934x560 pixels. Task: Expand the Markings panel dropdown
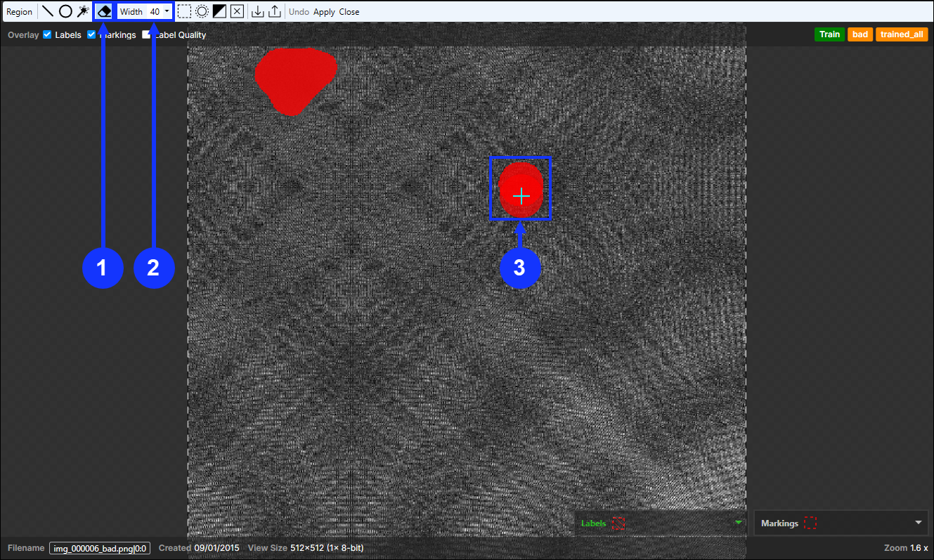918,523
